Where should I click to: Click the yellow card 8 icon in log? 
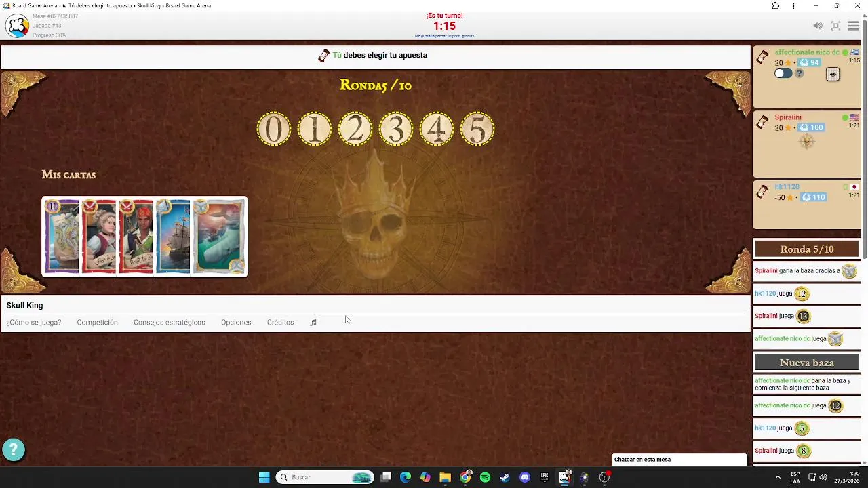pos(803,451)
